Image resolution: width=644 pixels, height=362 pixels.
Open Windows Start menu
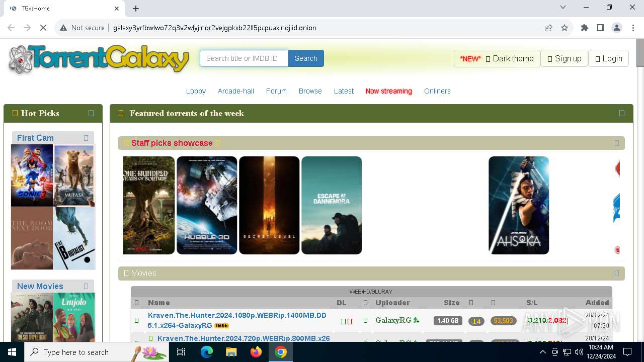click(12, 352)
